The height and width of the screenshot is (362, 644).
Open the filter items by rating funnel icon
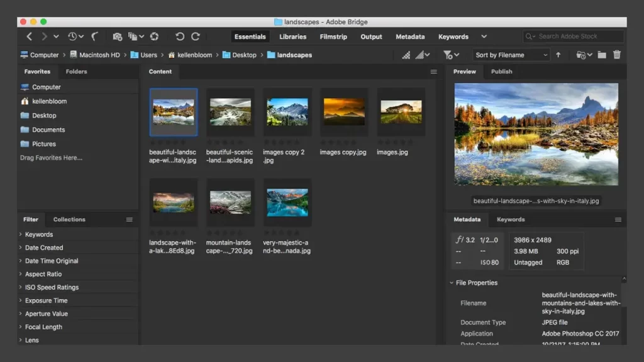447,55
